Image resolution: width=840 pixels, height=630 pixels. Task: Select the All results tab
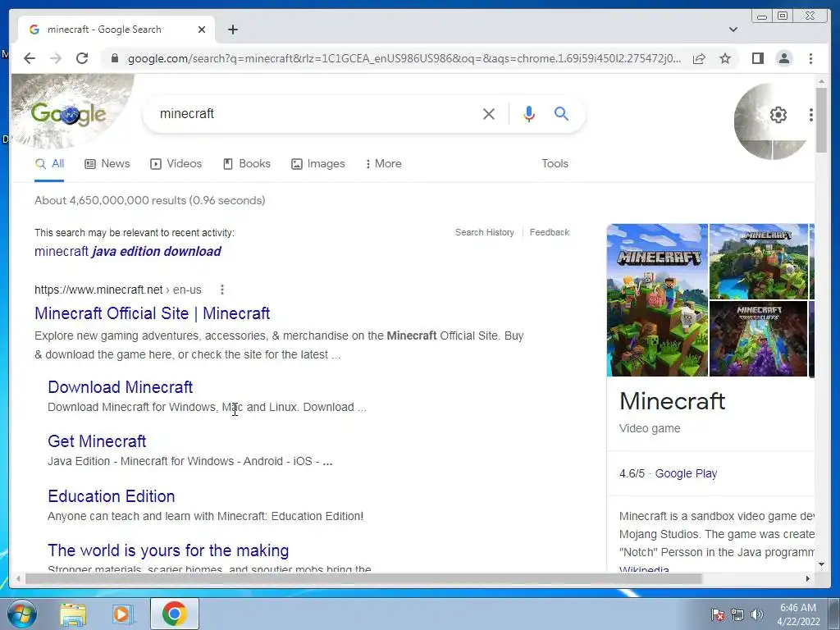pos(49,164)
